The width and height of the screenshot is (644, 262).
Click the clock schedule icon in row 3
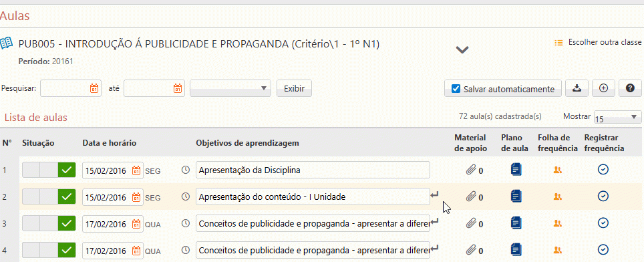(186, 223)
